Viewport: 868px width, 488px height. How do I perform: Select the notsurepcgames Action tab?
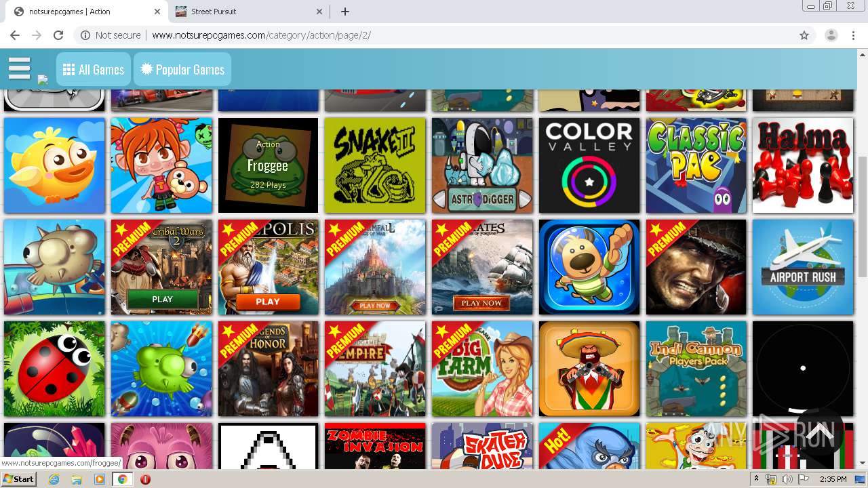[87, 12]
